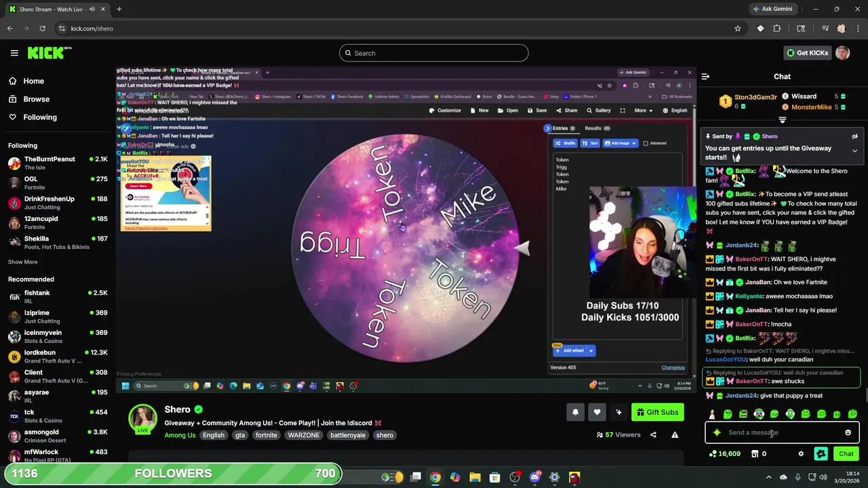Open Discord from taskbar
This screenshot has width=868, height=488.
tap(534, 477)
